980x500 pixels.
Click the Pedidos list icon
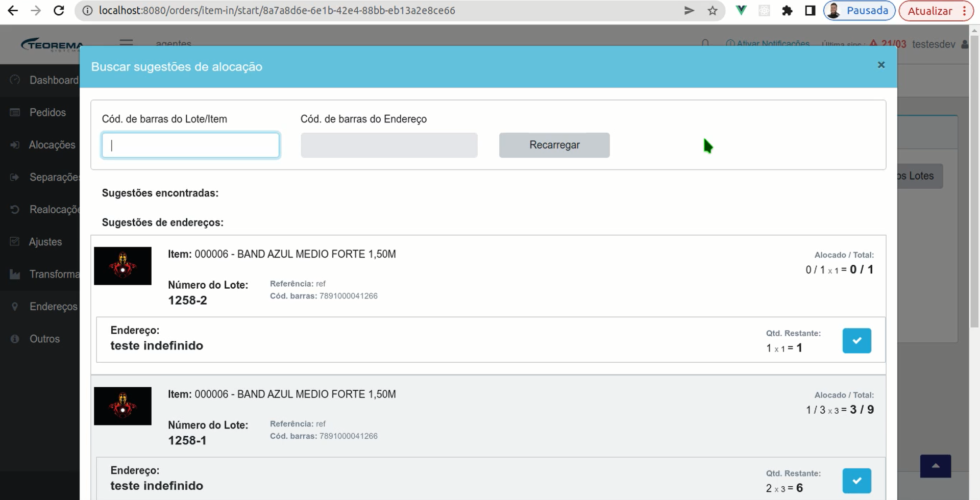tap(15, 112)
